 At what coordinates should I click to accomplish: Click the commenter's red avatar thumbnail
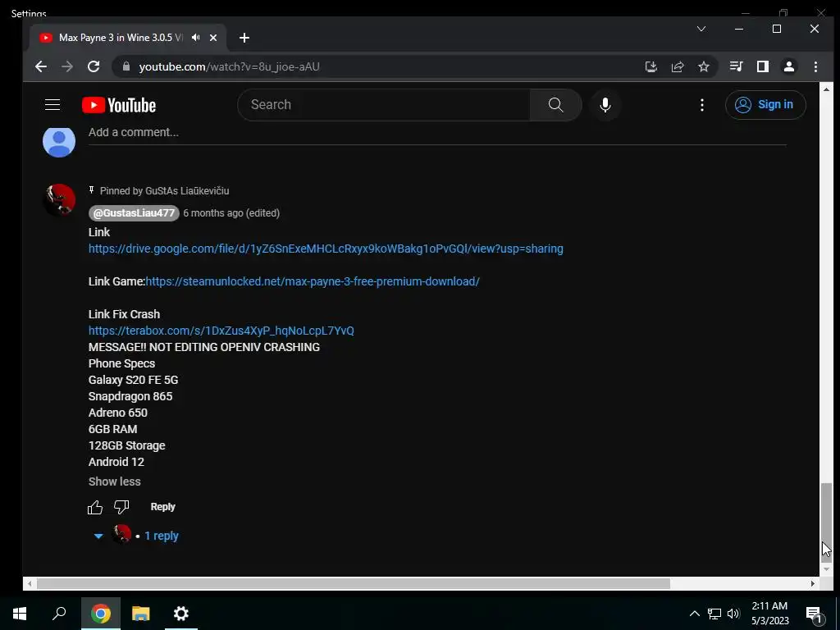(59, 200)
